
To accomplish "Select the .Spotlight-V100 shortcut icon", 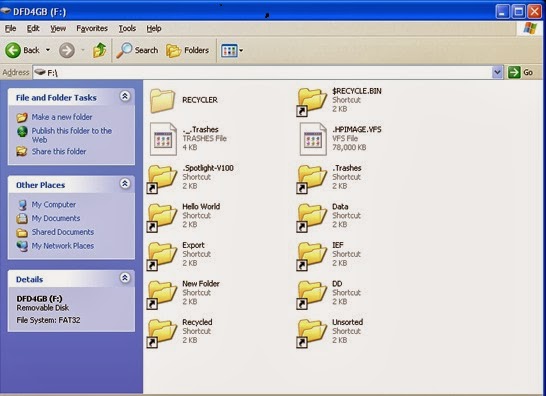I will click(x=162, y=178).
